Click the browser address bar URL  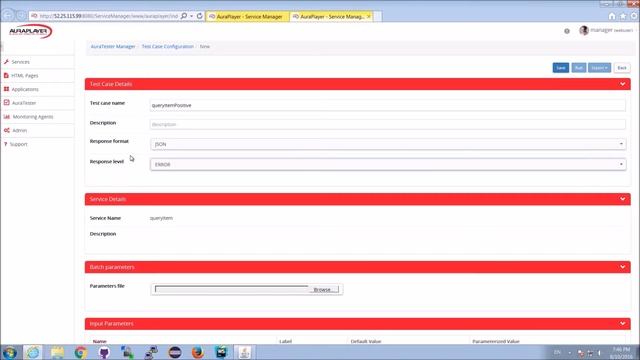pyautogui.click(x=108, y=16)
